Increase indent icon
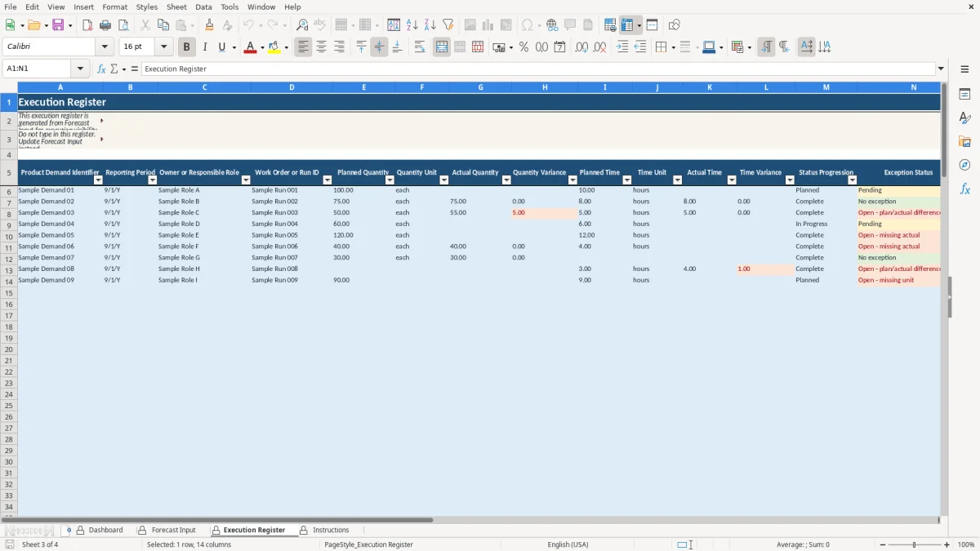Image resolution: width=980 pixels, height=551 pixels. 622,47
